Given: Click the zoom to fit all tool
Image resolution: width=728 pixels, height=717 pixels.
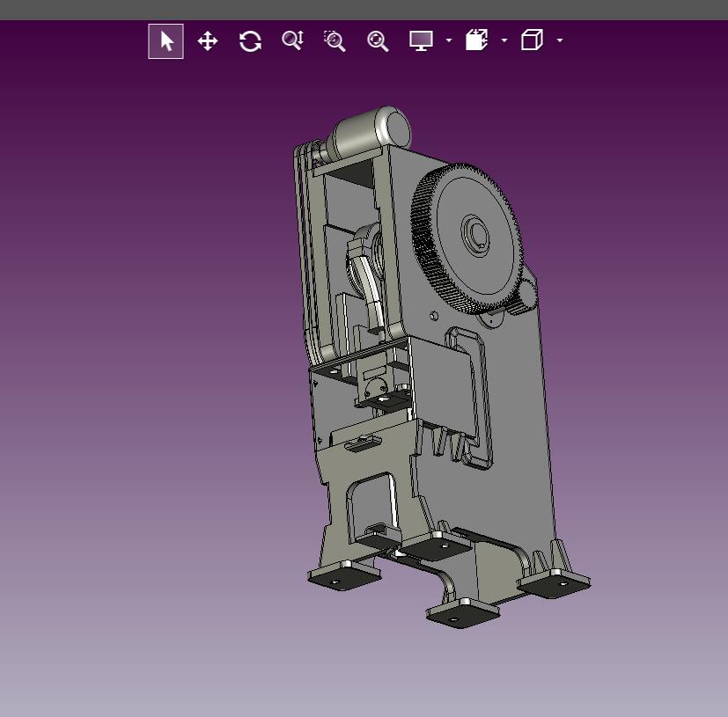Looking at the screenshot, I should click(378, 41).
